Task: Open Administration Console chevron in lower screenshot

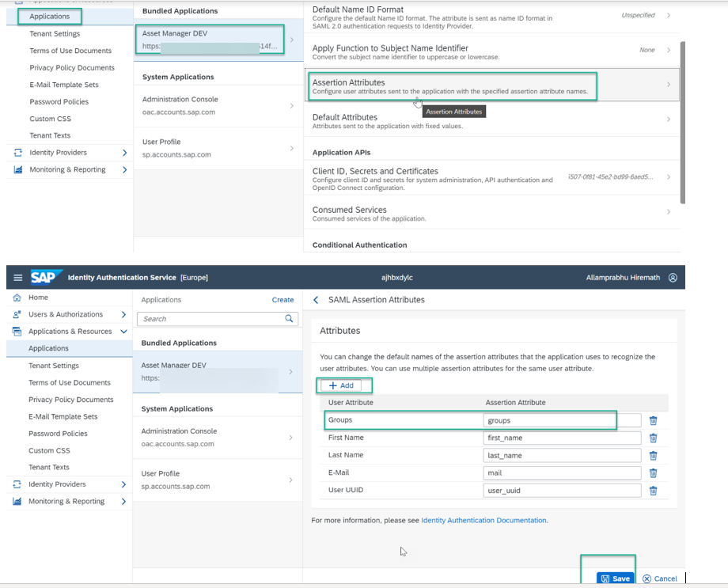Action: pyautogui.click(x=290, y=438)
